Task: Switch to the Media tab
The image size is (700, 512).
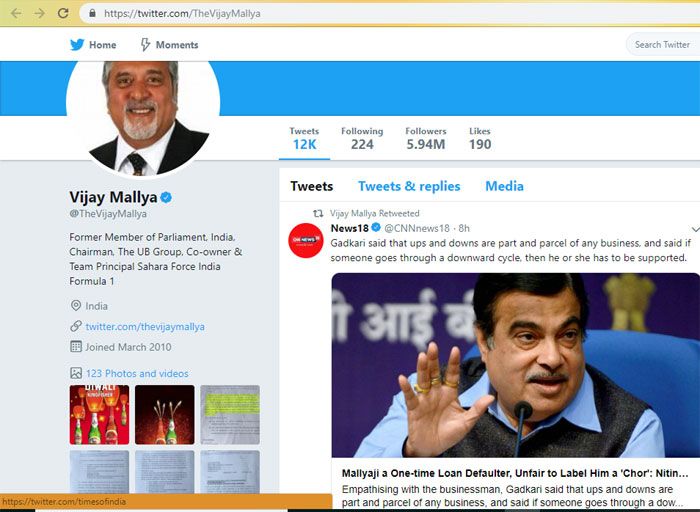Action: pos(504,186)
